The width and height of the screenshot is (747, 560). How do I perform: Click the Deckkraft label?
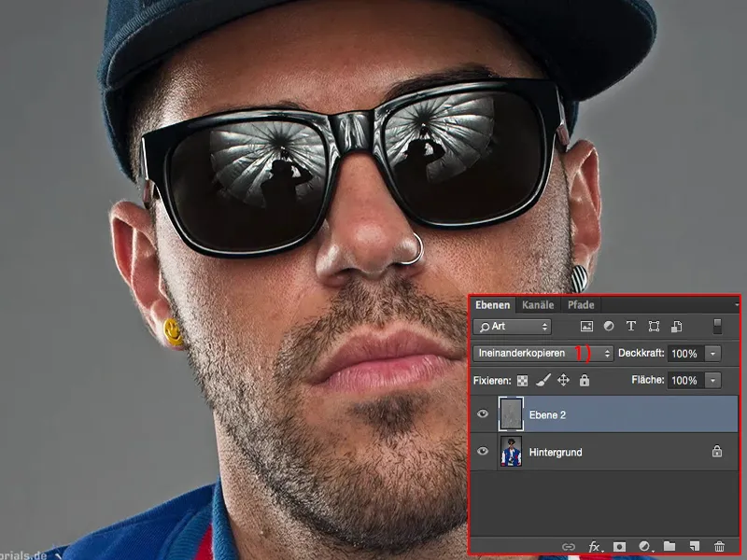(x=641, y=354)
